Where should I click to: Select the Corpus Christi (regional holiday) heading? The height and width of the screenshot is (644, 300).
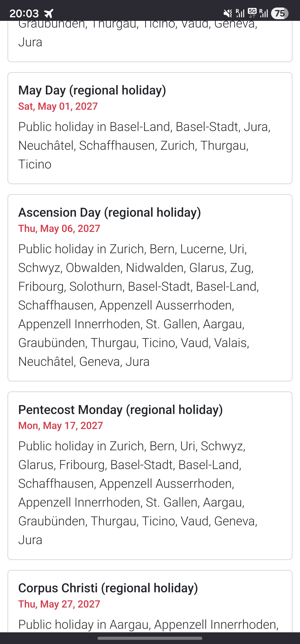[x=108, y=588]
